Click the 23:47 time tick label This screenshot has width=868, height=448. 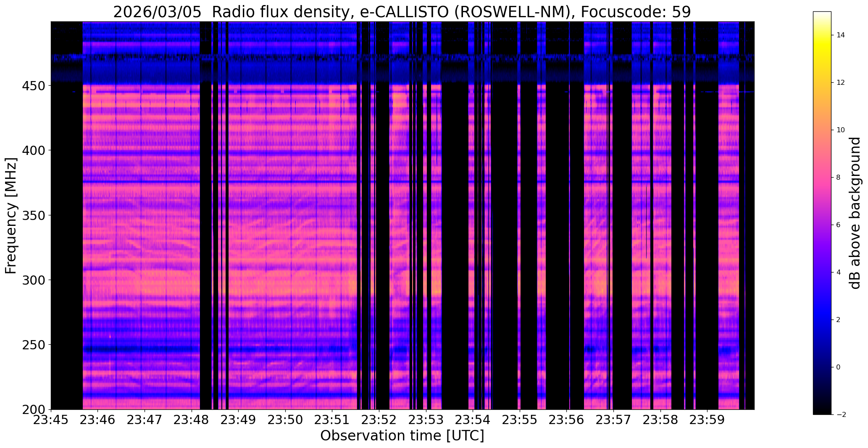coord(145,420)
